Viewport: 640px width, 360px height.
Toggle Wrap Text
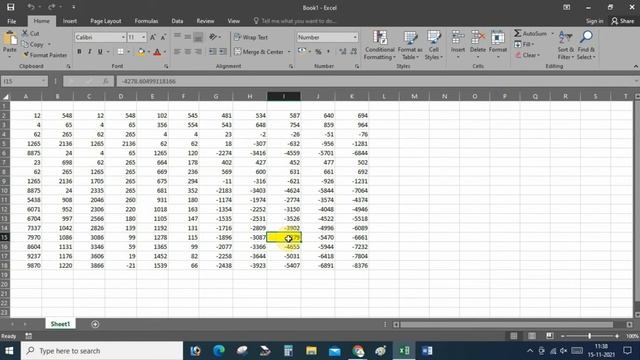click(x=251, y=37)
